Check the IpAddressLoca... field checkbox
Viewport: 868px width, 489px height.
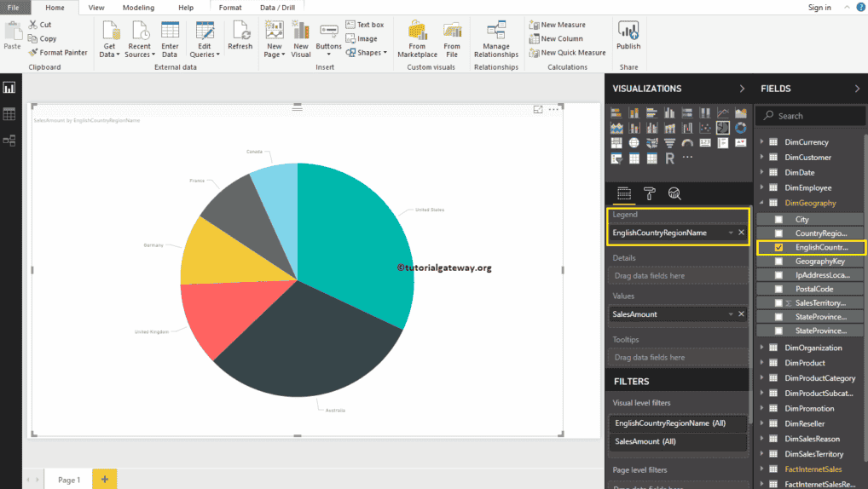[x=778, y=275]
